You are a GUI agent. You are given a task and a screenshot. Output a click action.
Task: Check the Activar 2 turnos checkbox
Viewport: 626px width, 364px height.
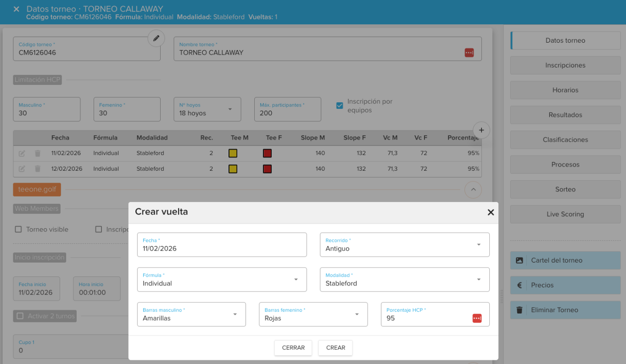(x=20, y=316)
